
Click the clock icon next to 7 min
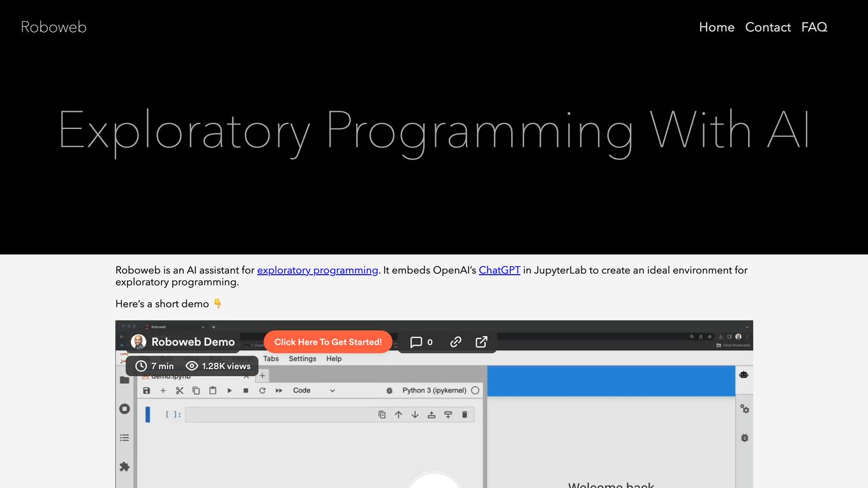pyautogui.click(x=141, y=366)
